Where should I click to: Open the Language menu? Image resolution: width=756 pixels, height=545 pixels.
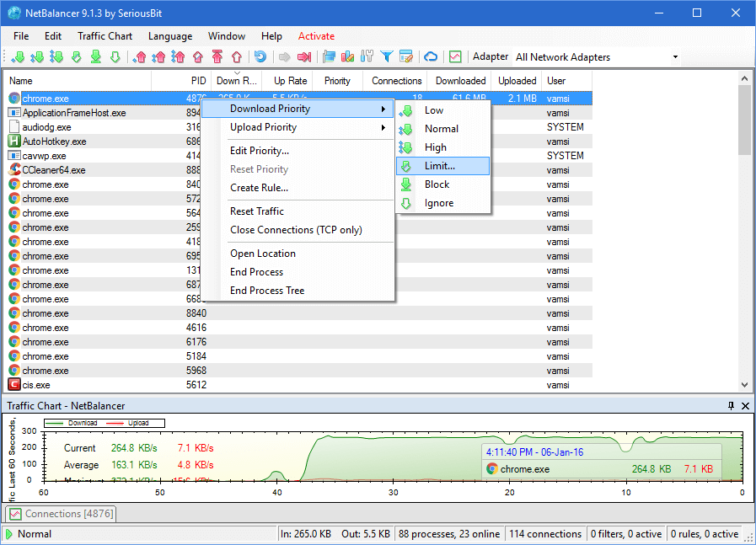(x=170, y=36)
